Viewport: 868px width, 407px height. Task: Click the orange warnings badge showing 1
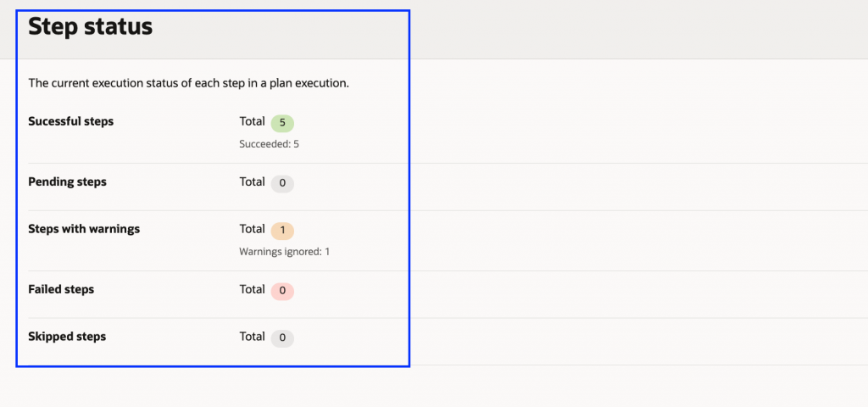[282, 231]
